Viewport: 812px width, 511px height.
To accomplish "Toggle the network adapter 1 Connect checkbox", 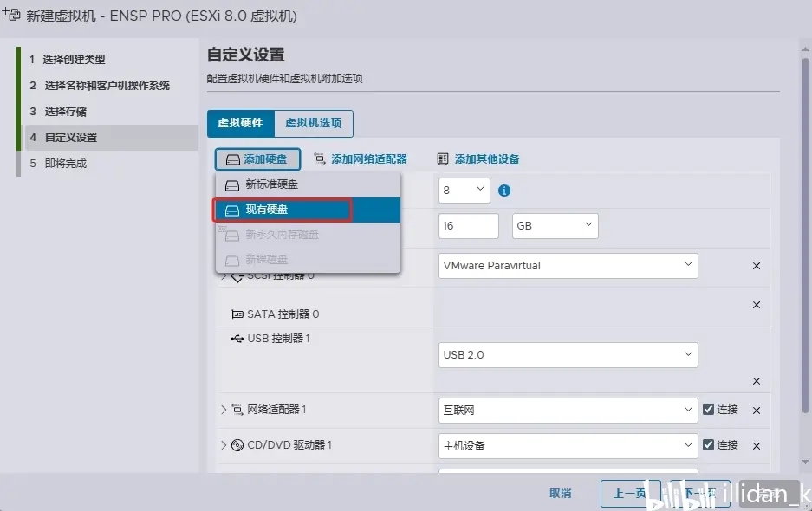I will click(x=708, y=409).
